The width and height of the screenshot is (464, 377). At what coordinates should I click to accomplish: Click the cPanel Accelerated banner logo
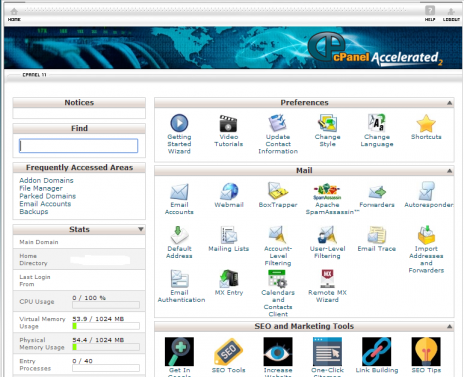click(x=375, y=50)
